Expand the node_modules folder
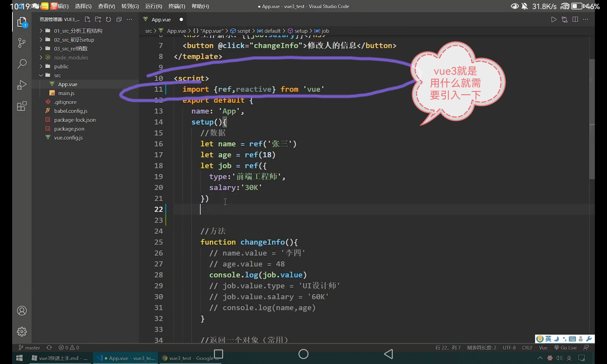 [x=71, y=57]
